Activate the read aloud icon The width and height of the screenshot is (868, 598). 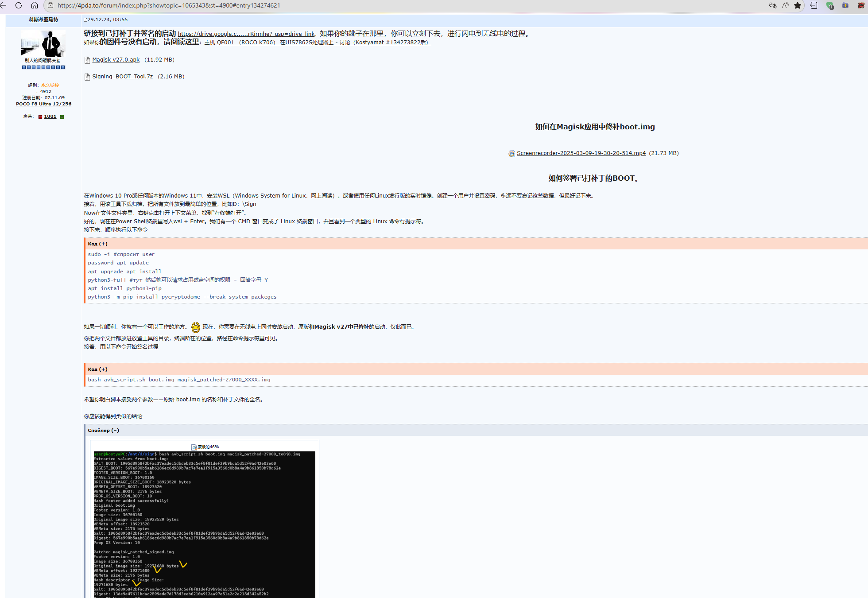[x=785, y=5]
